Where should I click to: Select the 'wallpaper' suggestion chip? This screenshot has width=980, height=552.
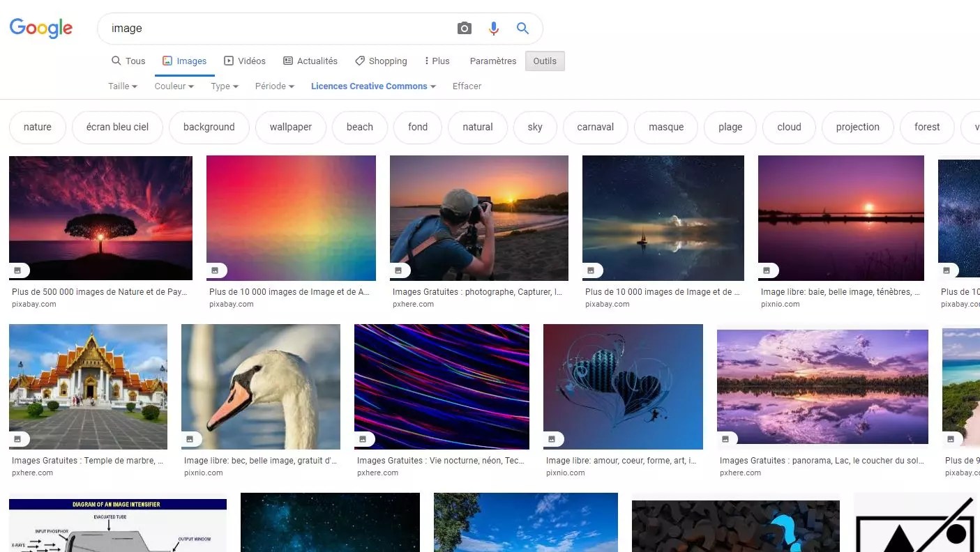coord(291,127)
